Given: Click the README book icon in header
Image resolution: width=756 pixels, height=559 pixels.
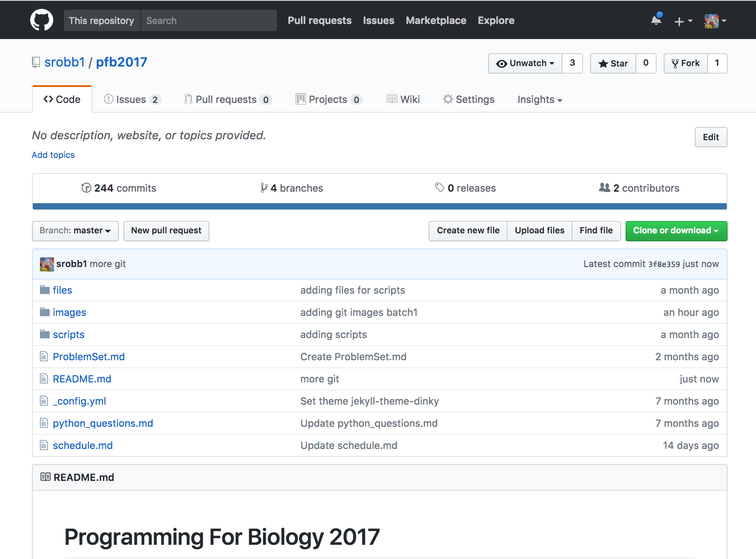Looking at the screenshot, I should [45, 477].
